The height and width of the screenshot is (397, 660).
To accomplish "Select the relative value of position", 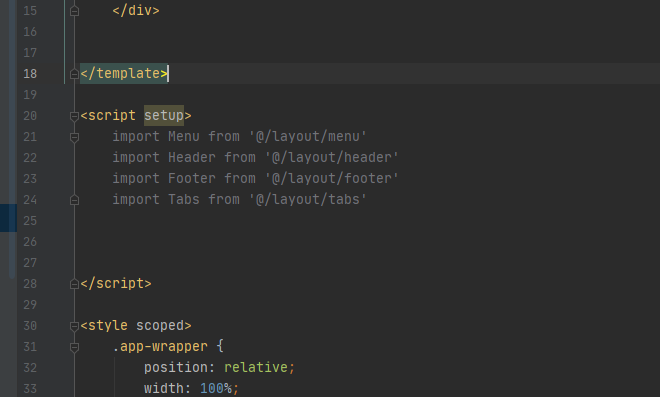I will (256, 368).
